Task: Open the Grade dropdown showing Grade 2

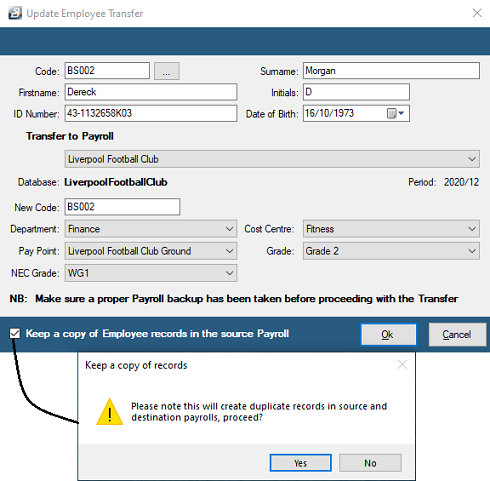Action: coord(391,251)
